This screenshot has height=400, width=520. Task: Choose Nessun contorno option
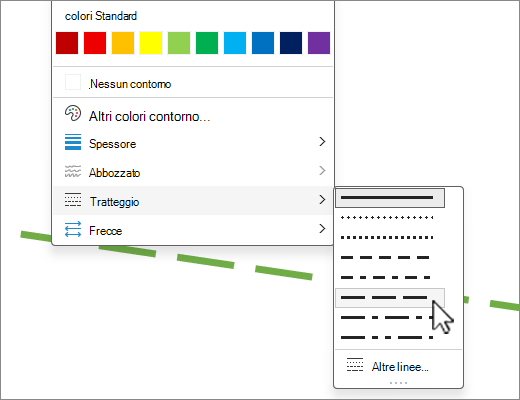point(193,83)
